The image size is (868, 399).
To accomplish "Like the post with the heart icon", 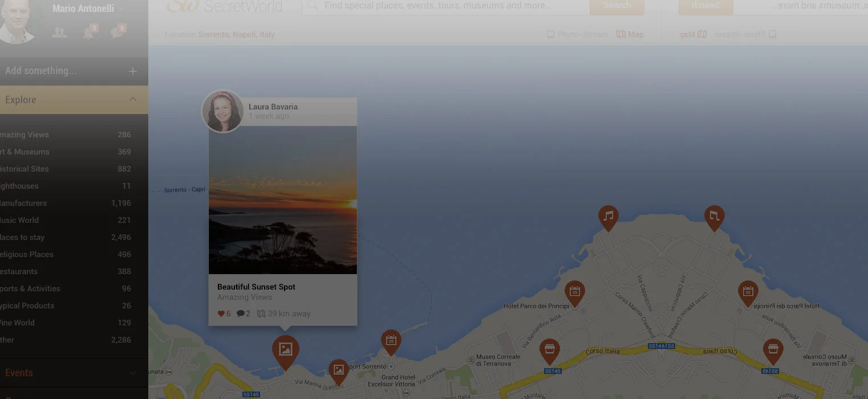I will (221, 314).
